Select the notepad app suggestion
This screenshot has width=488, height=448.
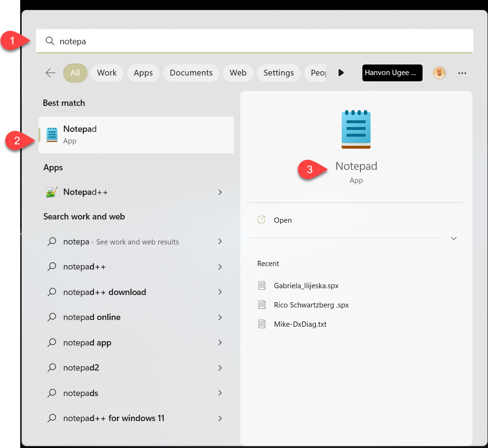click(136, 343)
